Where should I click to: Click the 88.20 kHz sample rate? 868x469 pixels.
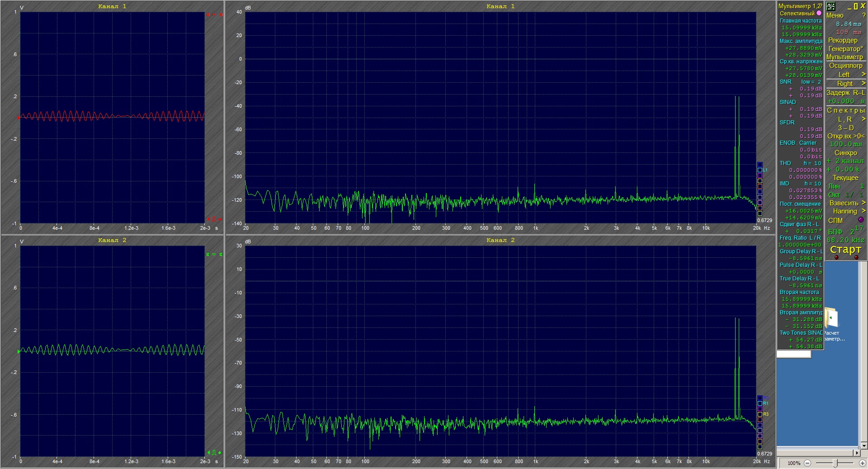845,240
